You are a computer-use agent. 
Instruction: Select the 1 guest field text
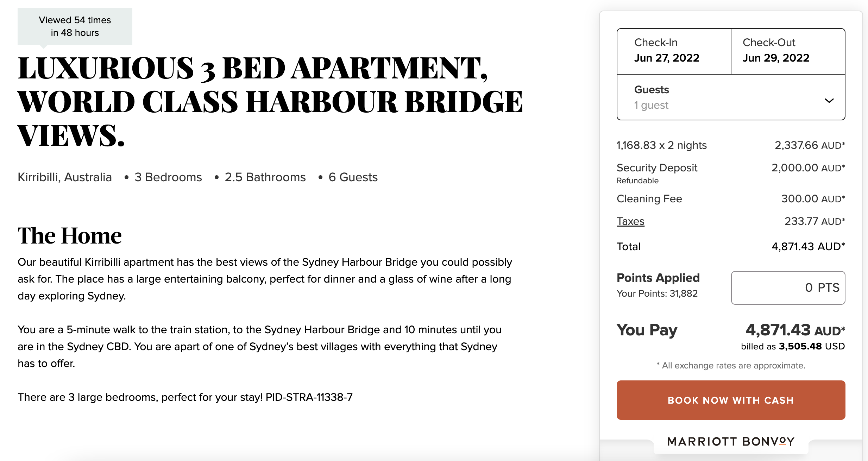651,105
